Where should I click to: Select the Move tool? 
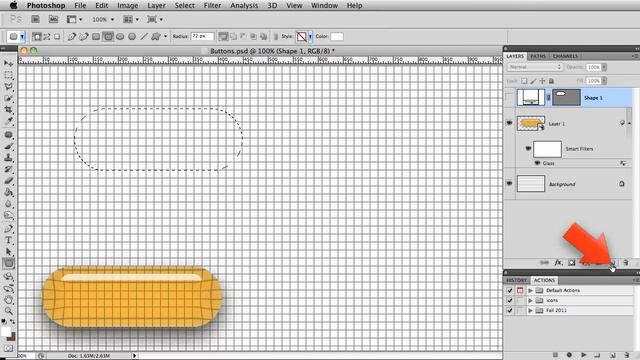tap(8, 63)
